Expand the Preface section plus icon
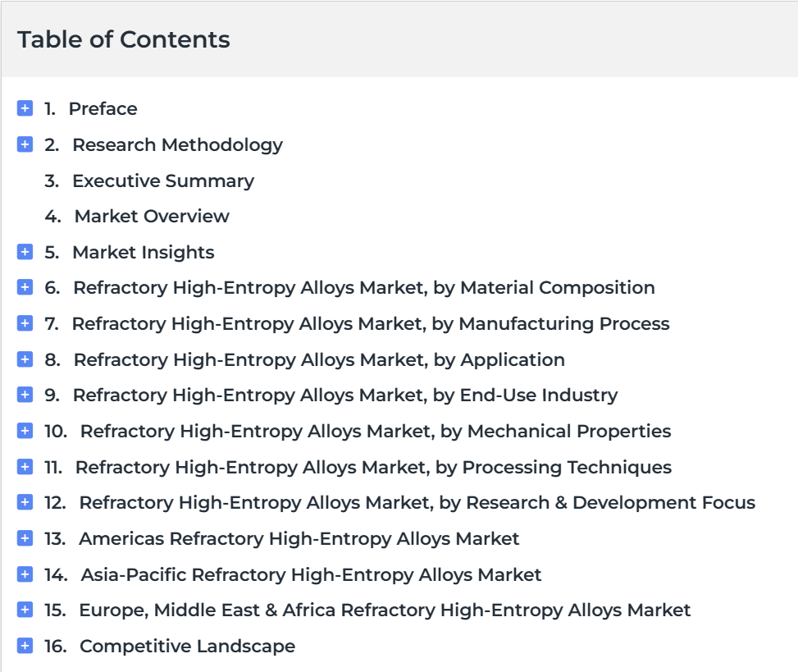The height and width of the screenshot is (672, 798). pos(25,108)
